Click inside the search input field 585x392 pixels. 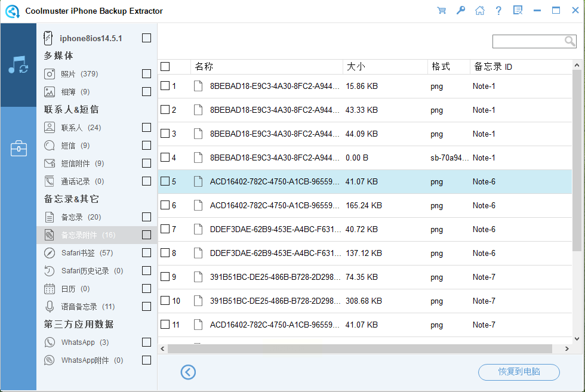[x=528, y=41]
